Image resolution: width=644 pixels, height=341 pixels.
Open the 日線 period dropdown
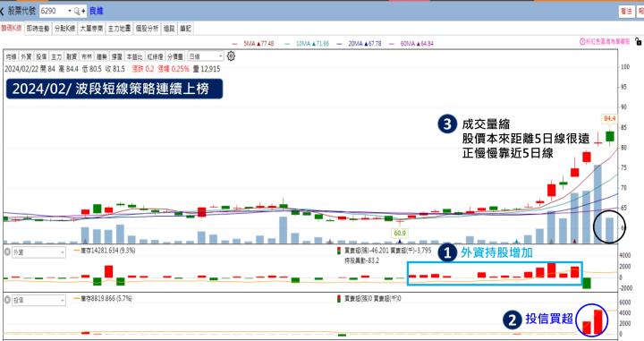tap(206, 56)
